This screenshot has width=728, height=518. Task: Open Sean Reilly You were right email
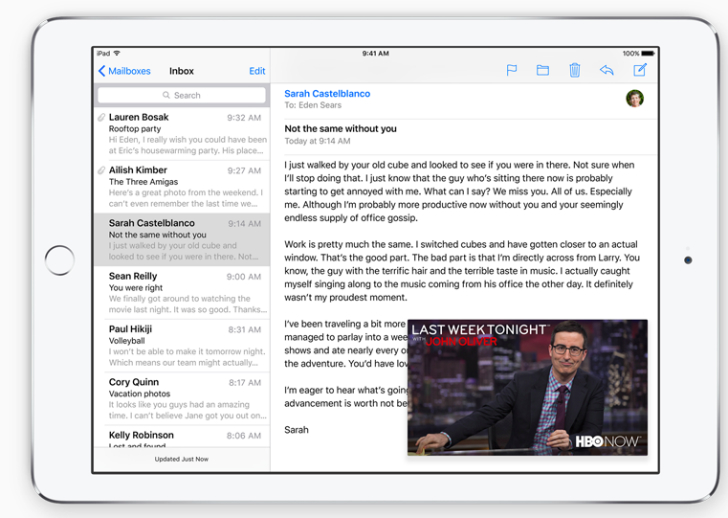(182, 292)
